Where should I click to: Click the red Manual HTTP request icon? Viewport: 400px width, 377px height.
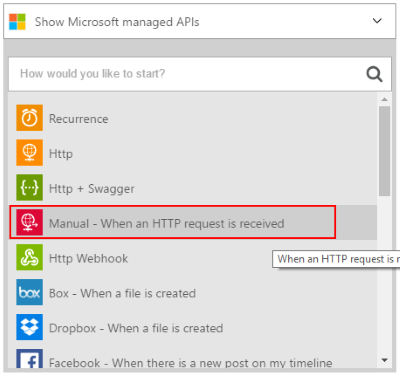tap(29, 222)
